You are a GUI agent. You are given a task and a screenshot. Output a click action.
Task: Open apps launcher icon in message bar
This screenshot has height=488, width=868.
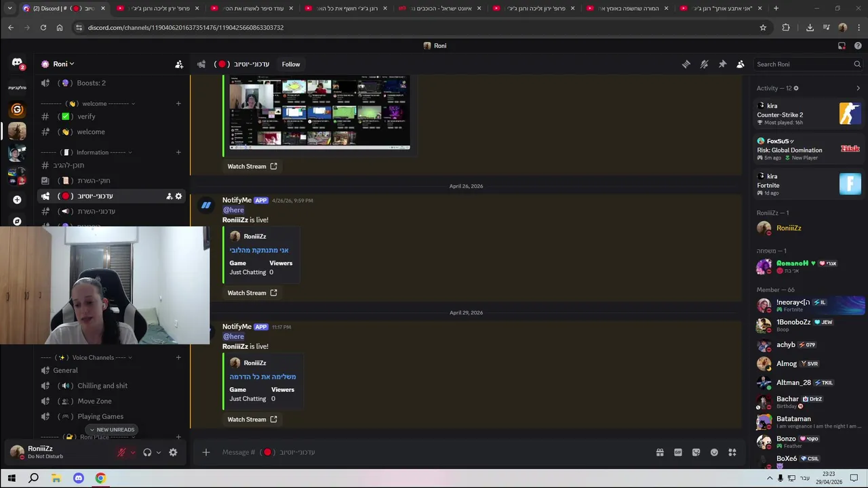(x=732, y=452)
